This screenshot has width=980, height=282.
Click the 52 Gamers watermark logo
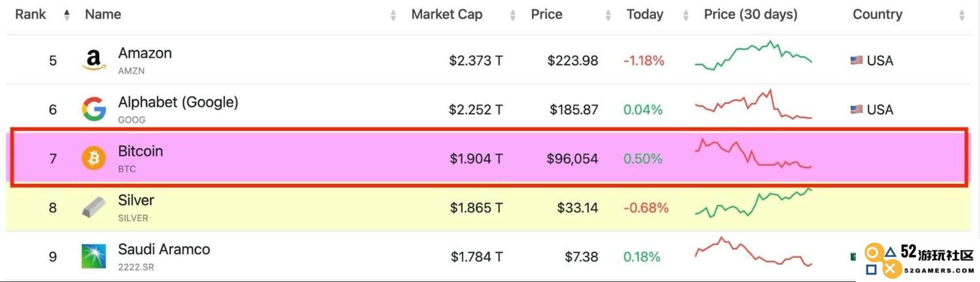tap(919, 260)
